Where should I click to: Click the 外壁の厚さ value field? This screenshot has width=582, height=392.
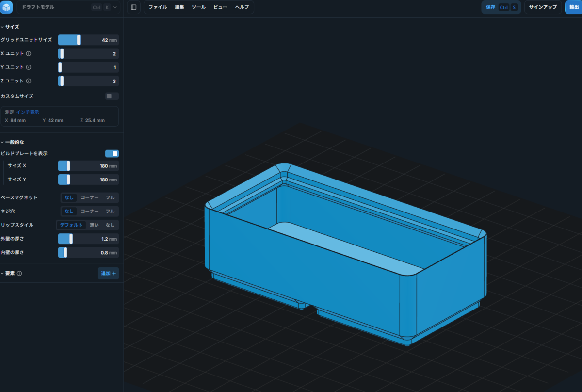point(88,239)
